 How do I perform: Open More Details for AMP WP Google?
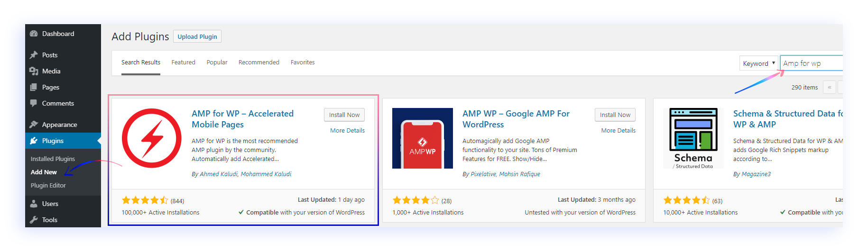coord(619,131)
